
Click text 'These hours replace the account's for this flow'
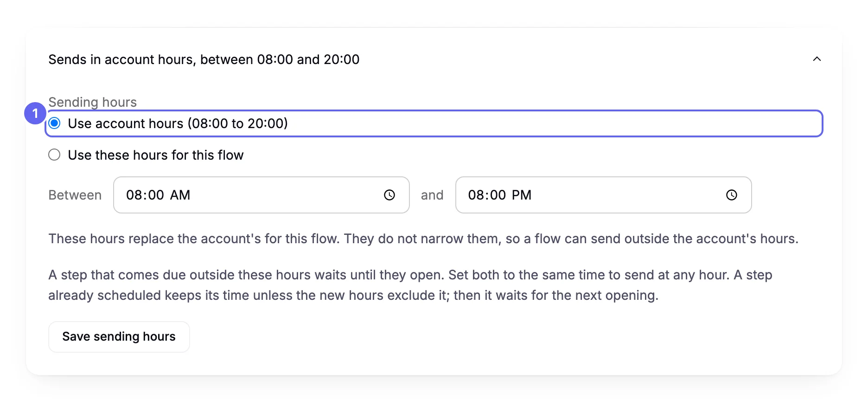(194, 239)
